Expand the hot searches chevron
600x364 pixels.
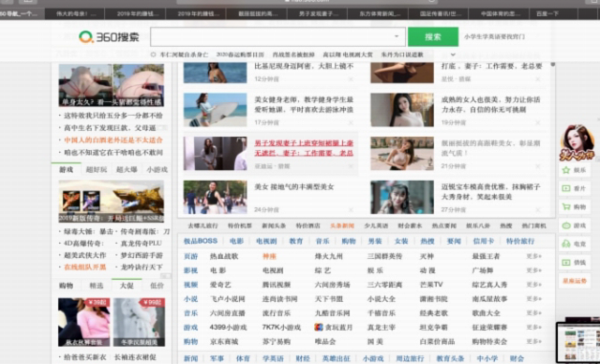453,54
